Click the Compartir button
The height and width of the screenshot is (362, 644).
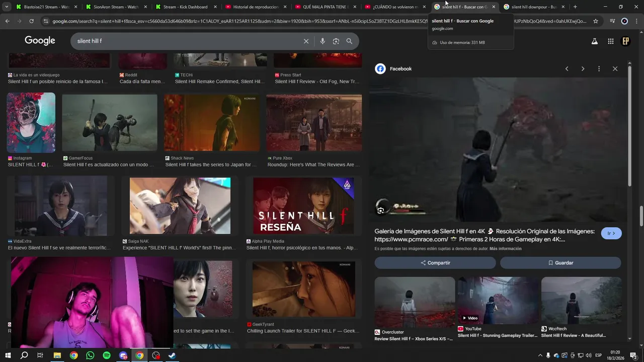(435, 263)
